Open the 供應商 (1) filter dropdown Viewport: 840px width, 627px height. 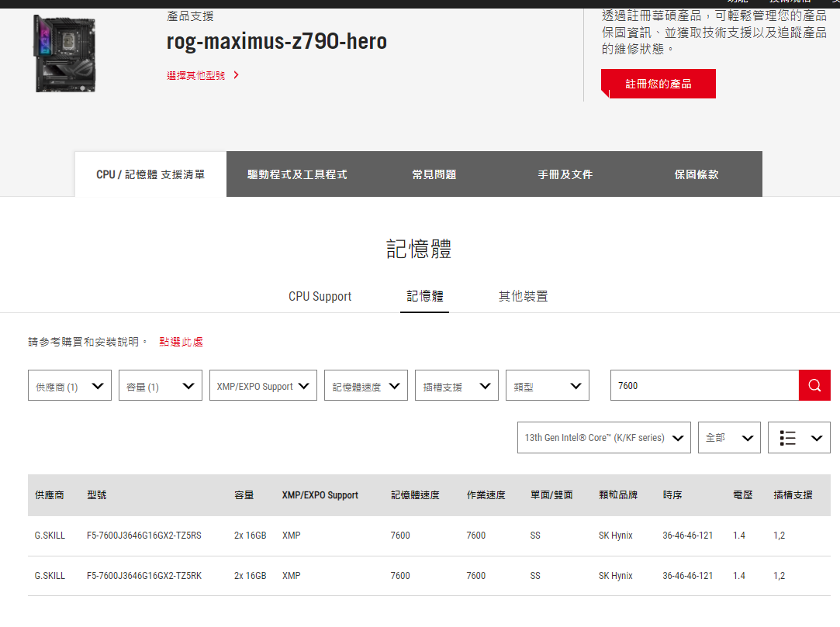(70, 385)
